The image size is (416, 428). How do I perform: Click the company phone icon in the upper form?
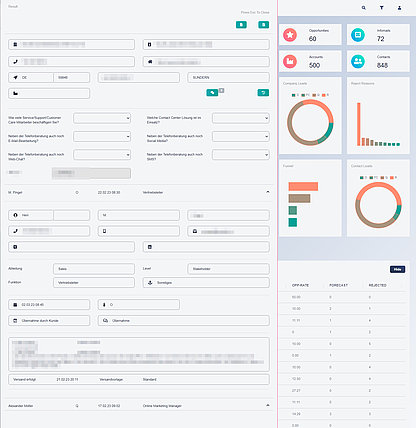(15, 62)
